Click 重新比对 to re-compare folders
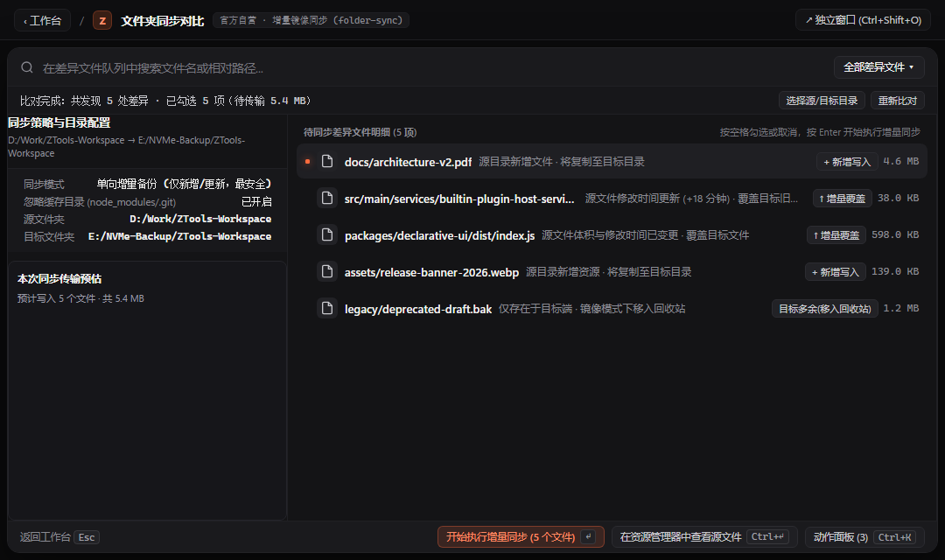The height and width of the screenshot is (560, 945). (x=898, y=101)
